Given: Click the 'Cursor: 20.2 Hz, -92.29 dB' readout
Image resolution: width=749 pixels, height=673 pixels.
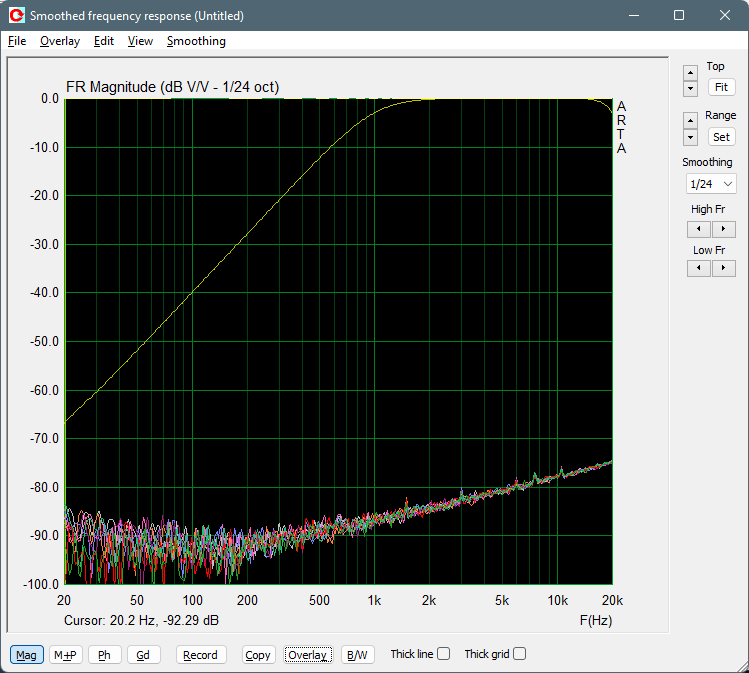Looking at the screenshot, I should coord(141,620).
